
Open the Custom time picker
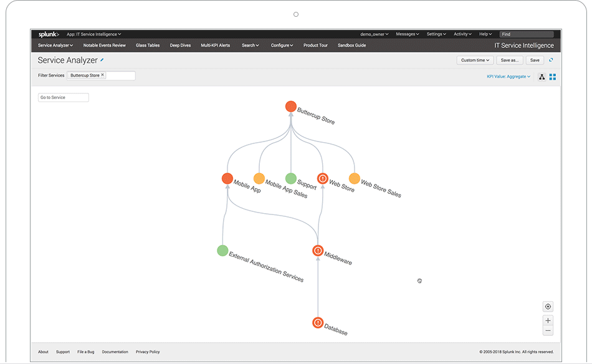pos(475,60)
